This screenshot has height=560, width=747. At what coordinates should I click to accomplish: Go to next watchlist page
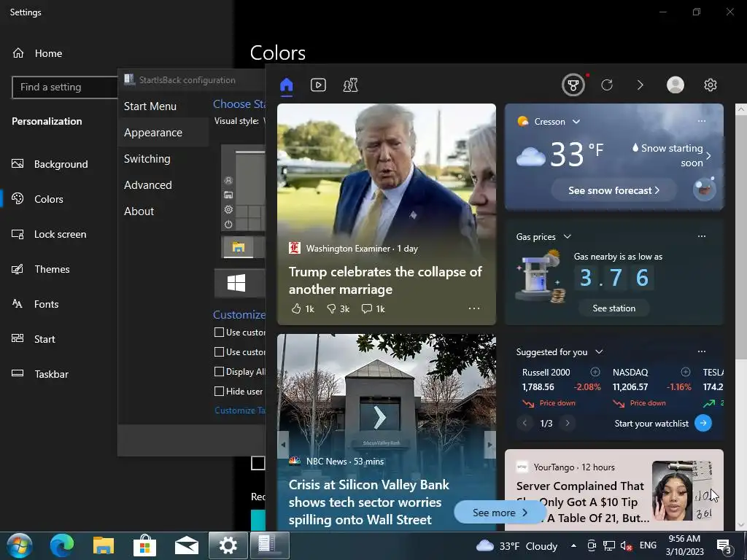tap(568, 423)
